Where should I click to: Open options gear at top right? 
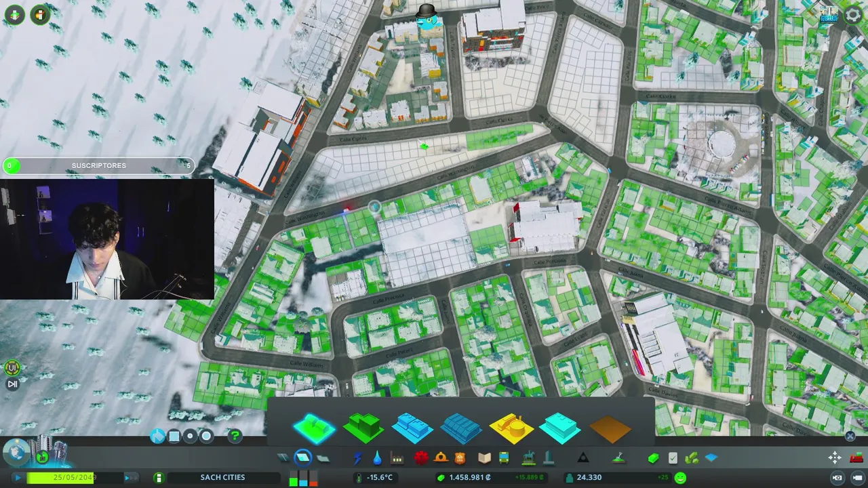pos(854,14)
